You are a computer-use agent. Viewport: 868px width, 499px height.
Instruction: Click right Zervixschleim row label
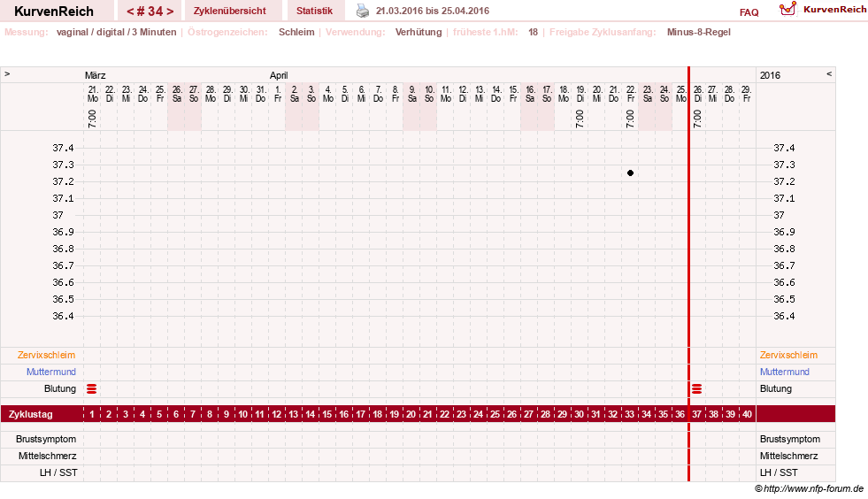(x=788, y=355)
